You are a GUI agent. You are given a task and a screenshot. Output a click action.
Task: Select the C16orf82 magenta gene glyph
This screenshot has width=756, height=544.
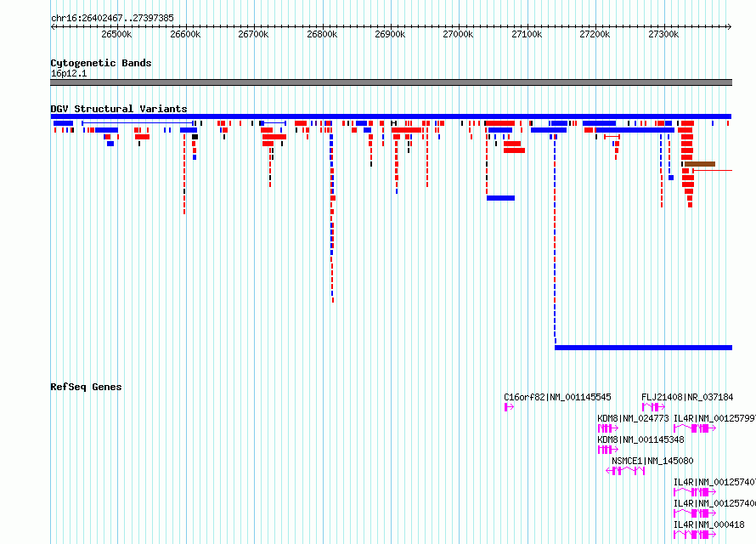(509, 407)
